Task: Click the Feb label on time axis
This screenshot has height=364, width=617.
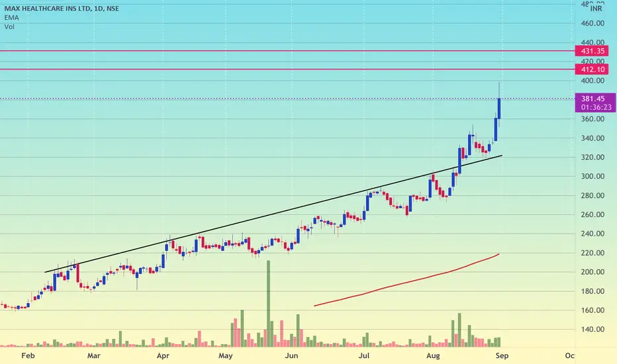Action: point(28,356)
